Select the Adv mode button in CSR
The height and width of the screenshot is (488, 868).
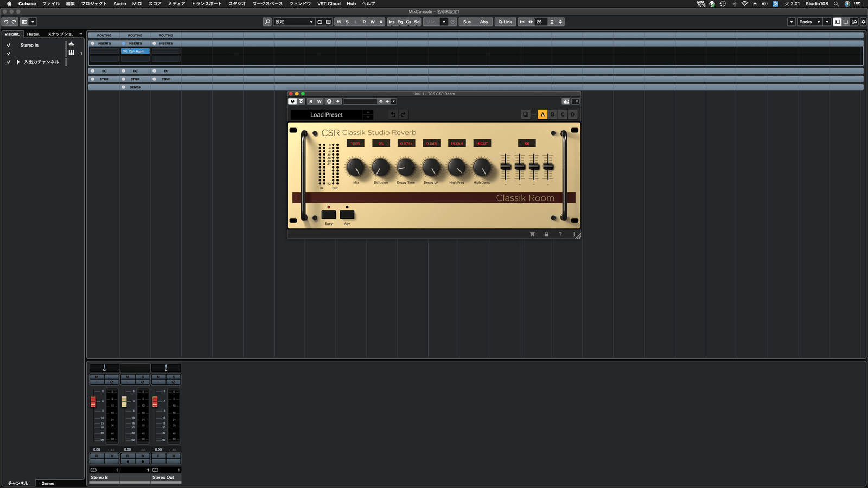[x=347, y=215]
